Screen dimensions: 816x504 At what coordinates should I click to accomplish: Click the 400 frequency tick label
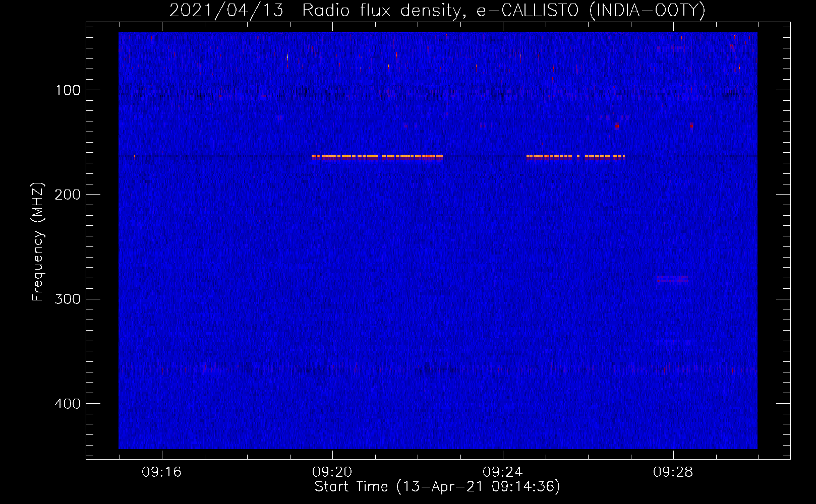(68, 404)
